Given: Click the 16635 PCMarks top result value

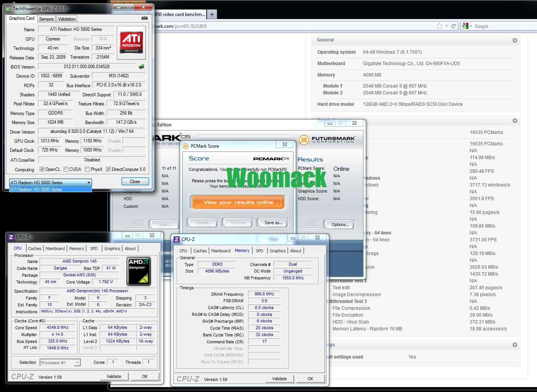Looking at the screenshot, I should point(486,132).
